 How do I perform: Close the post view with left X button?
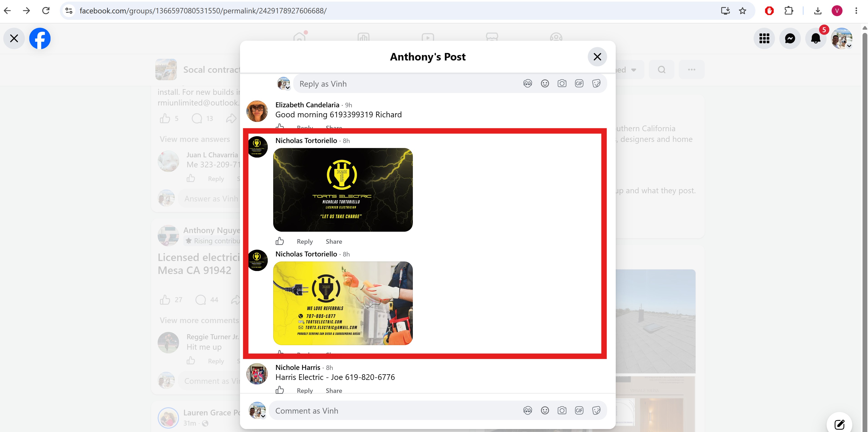click(x=14, y=38)
